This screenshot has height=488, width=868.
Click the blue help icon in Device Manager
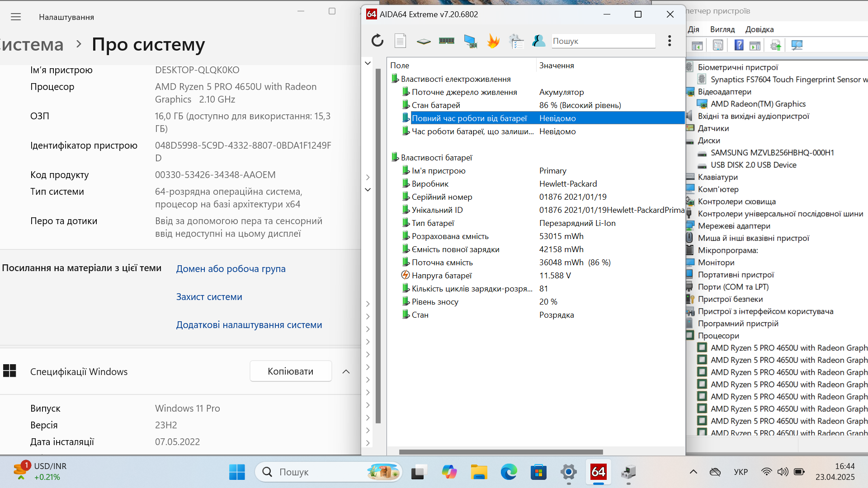[739, 45]
